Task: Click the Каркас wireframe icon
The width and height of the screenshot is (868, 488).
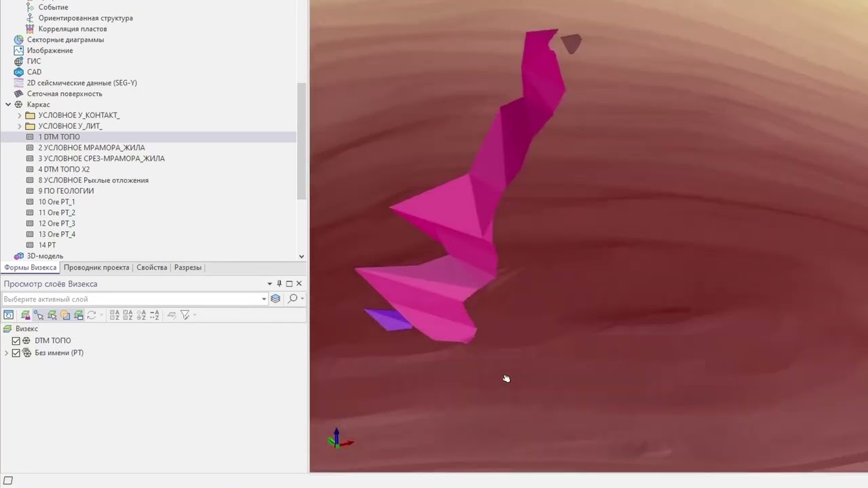Action: 19,104
